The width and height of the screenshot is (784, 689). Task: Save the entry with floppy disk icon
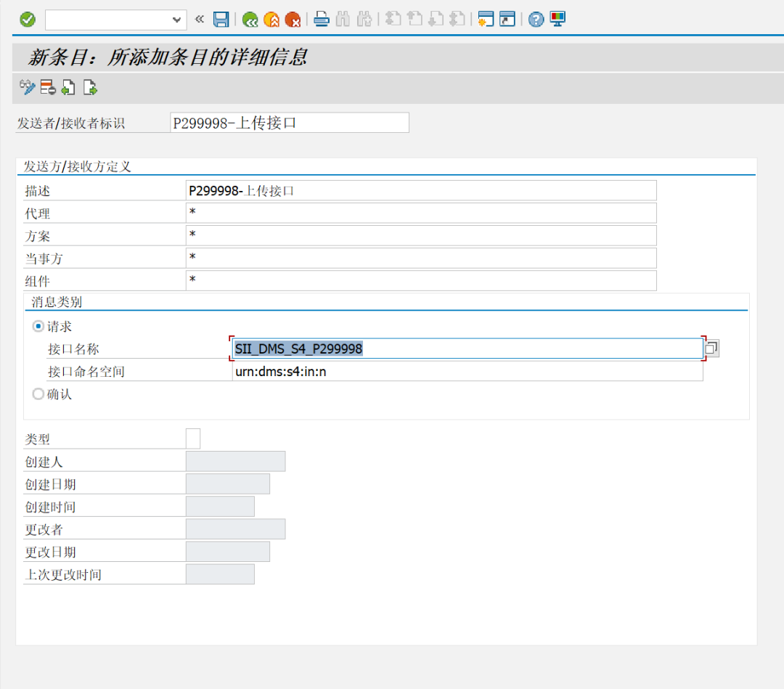click(x=221, y=20)
